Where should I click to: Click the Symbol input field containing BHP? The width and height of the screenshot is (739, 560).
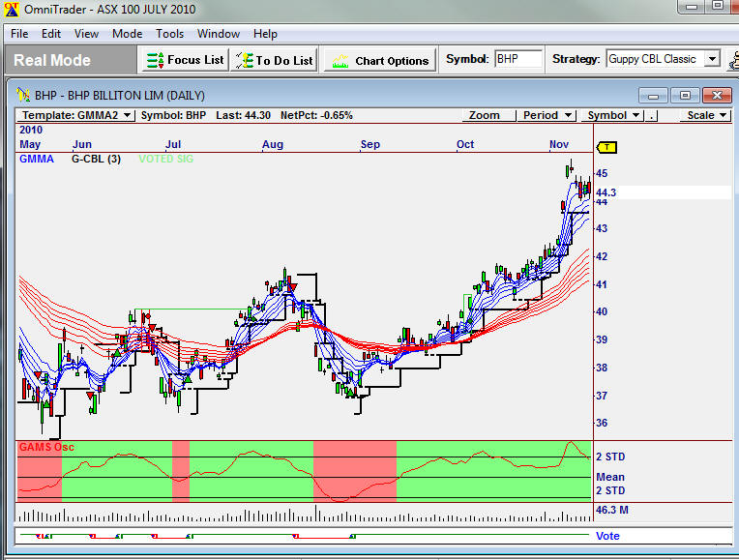coord(517,59)
